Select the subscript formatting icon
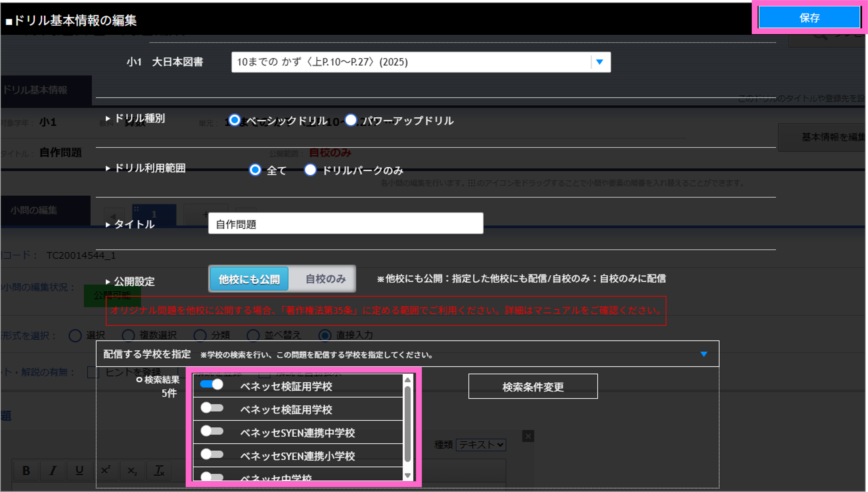The height and width of the screenshot is (492, 868). [x=132, y=470]
